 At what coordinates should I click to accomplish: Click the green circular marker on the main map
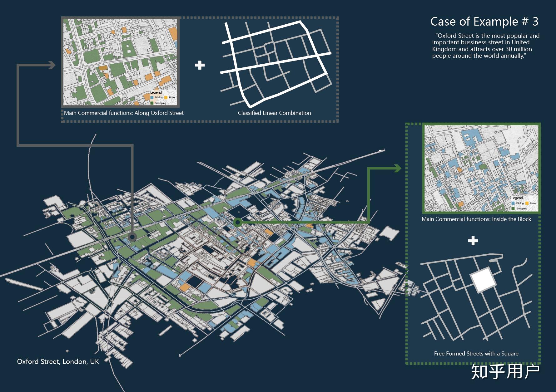tap(238, 222)
